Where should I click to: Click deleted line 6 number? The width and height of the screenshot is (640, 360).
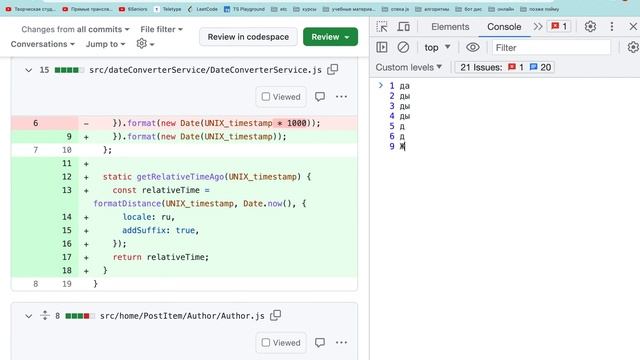[36, 123]
